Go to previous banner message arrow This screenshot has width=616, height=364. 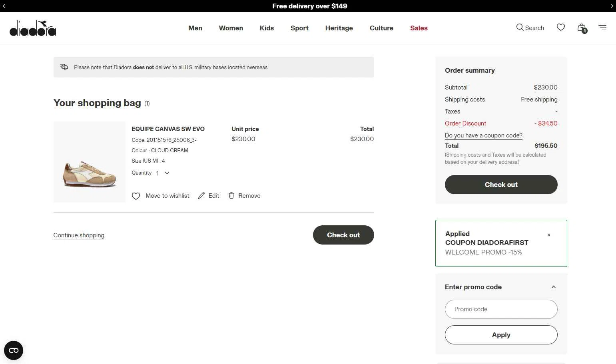(4, 6)
